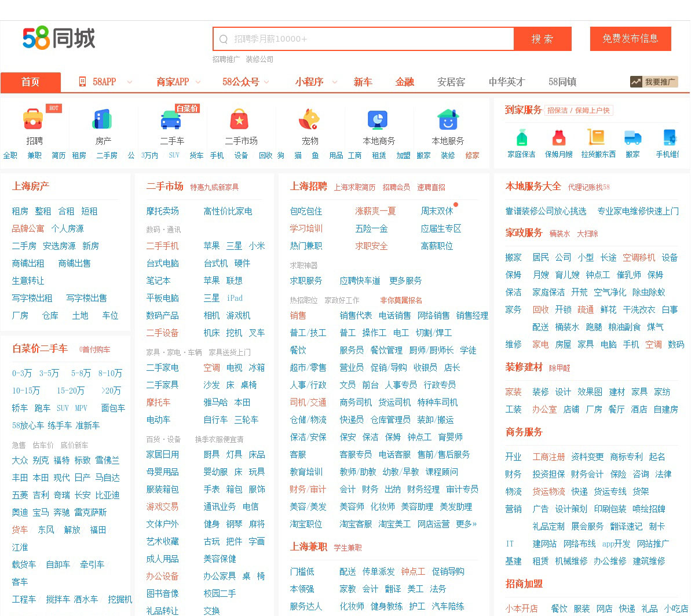Select the 首页 tab

point(31,82)
